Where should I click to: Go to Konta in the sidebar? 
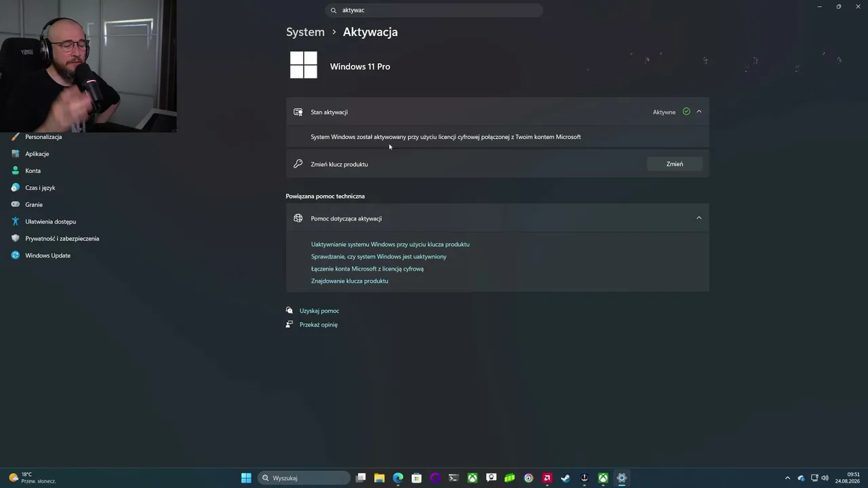(33, 171)
